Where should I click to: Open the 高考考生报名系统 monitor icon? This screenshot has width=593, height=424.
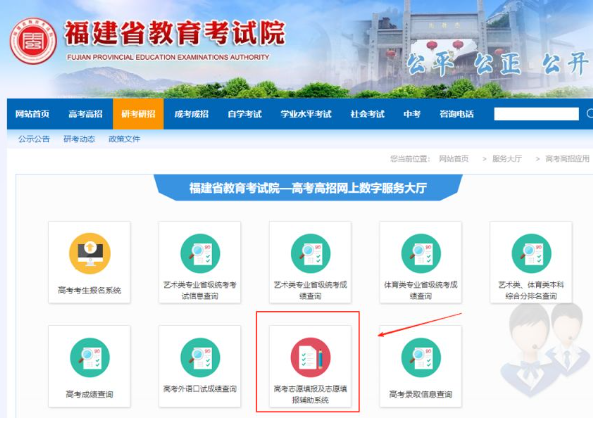point(90,253)
